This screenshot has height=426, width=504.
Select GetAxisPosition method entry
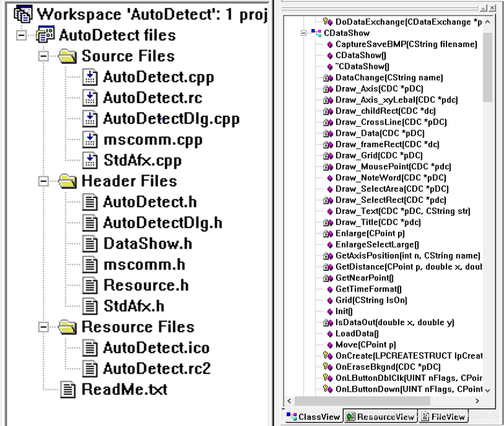(x=408, y=255)
